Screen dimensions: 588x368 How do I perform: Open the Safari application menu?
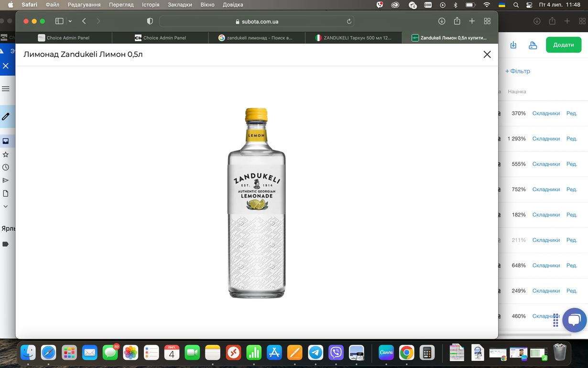[x=29, y=5]
